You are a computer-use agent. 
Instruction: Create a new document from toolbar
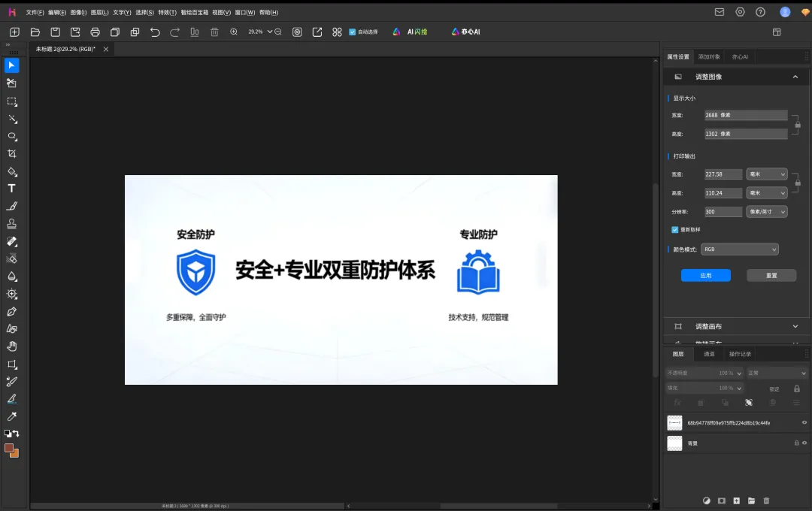14,32
